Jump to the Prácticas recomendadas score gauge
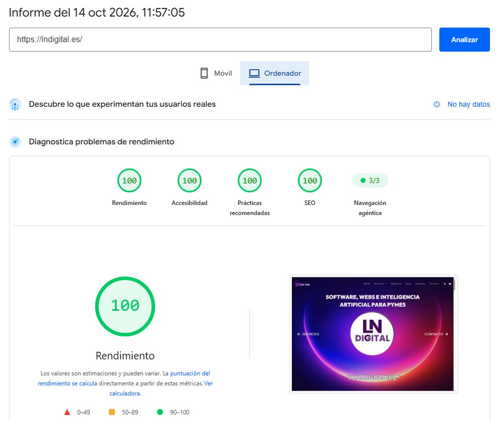 pos(249,180)
